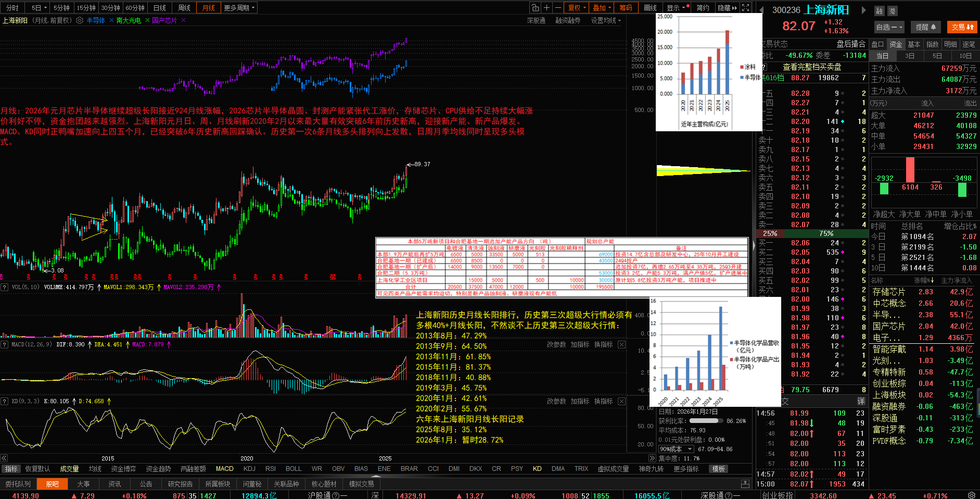This screenshot has width=980, height=499.
Task: Open 更多指标 more indicators list
Action: (x=686, y=469)
